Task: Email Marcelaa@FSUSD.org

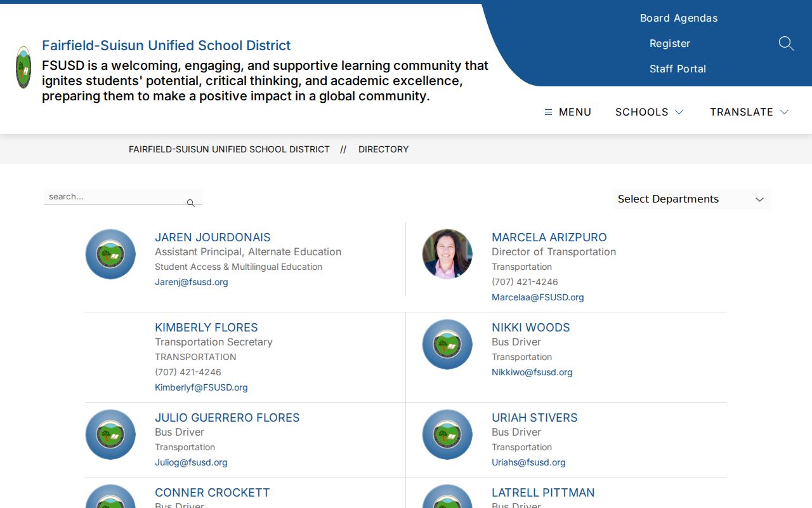Action: click(x=538, y=297)
